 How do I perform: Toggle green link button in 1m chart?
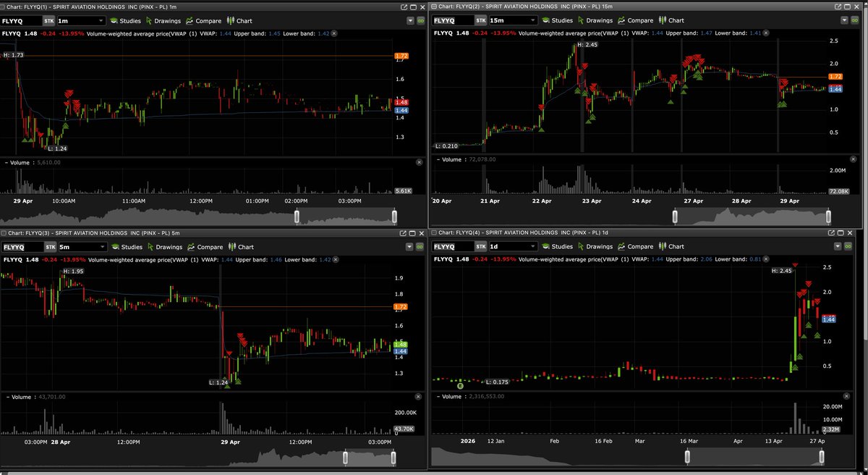tap(421, 21)
